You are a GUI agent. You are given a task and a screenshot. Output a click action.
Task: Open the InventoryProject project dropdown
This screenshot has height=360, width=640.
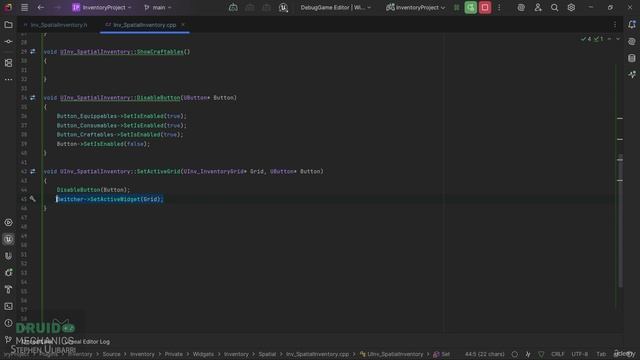[x=102, y=7]
